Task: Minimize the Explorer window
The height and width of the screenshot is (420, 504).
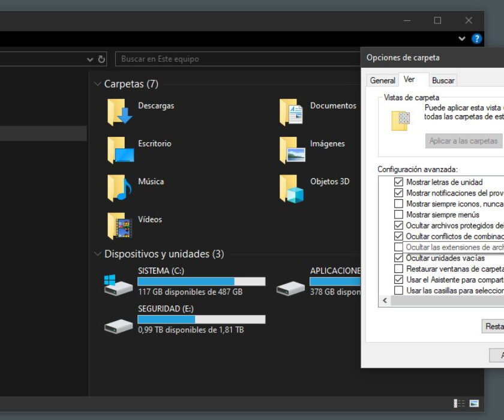Action: (407, 20)
